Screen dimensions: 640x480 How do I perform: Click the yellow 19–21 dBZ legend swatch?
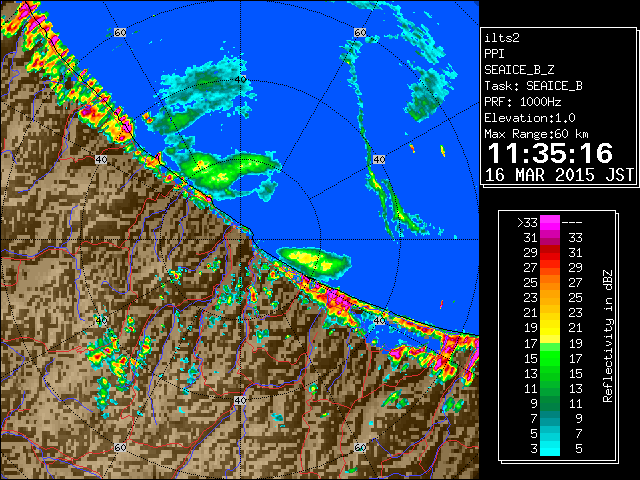point(550,328)
